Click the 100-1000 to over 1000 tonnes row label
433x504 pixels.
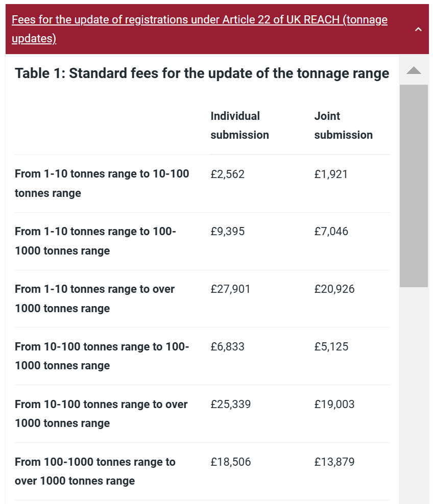click(x=95, y=471)
